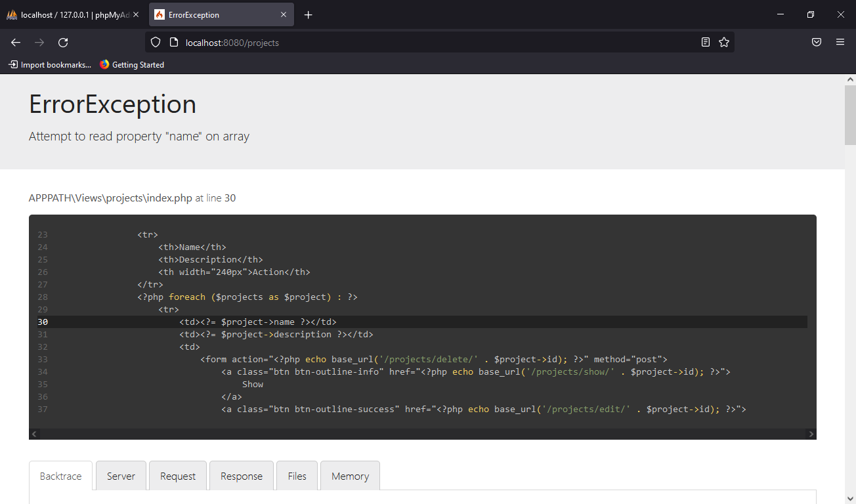
Task: Open the Memory tab
Action: [350, 476]
